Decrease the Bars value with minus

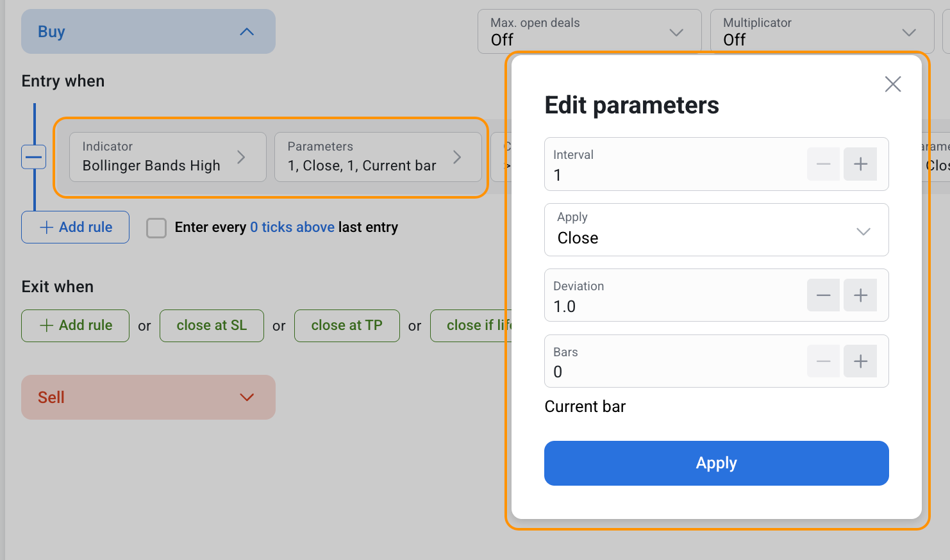(823, 361)
